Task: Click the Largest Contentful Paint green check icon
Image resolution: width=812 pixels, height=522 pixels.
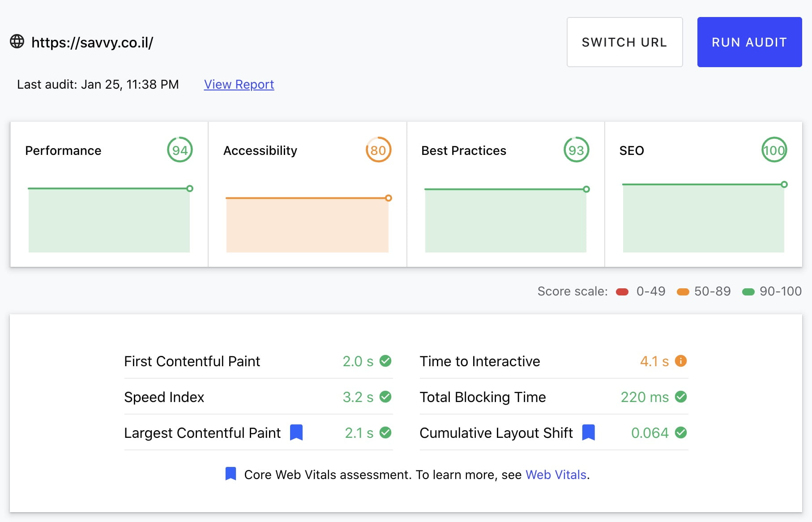Action: [385, 432]
